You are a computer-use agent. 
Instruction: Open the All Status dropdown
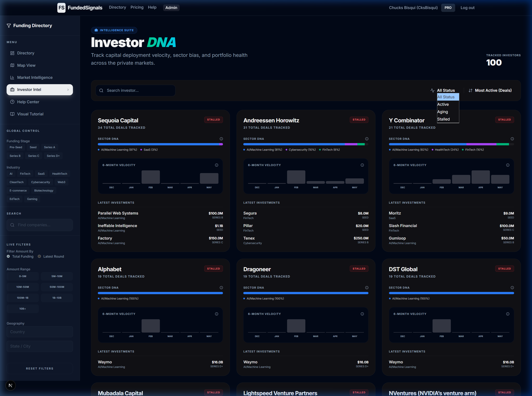pos(446,90)
